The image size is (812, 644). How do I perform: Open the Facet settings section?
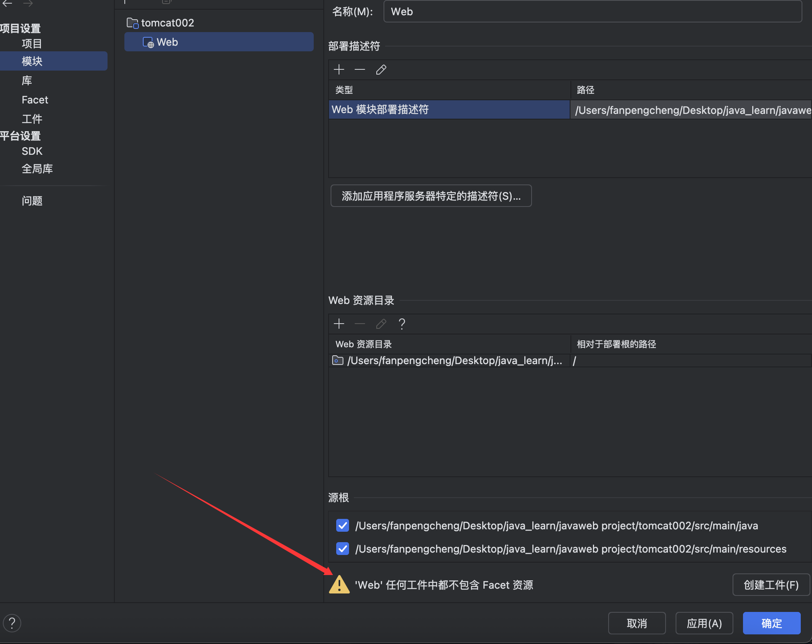point(35,100)
